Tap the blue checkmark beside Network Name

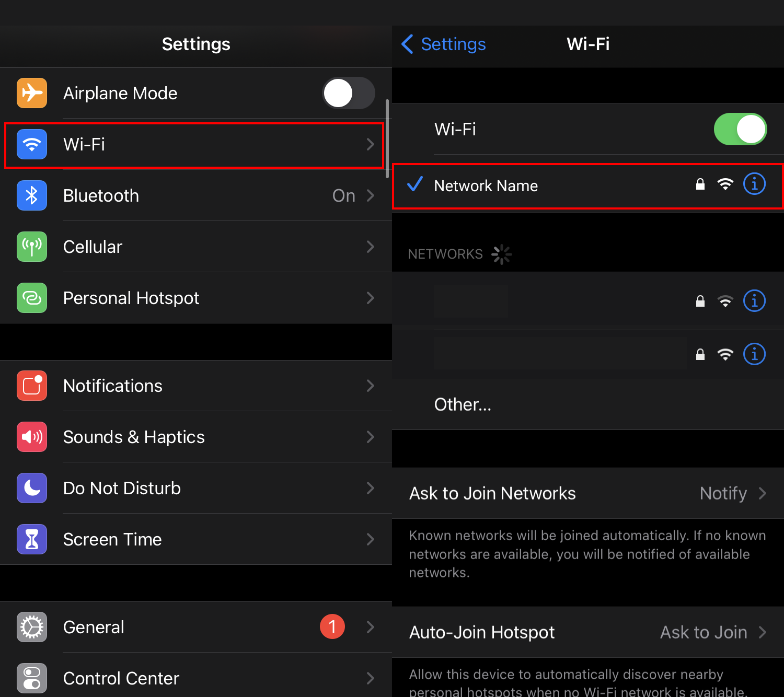(415, 184)
